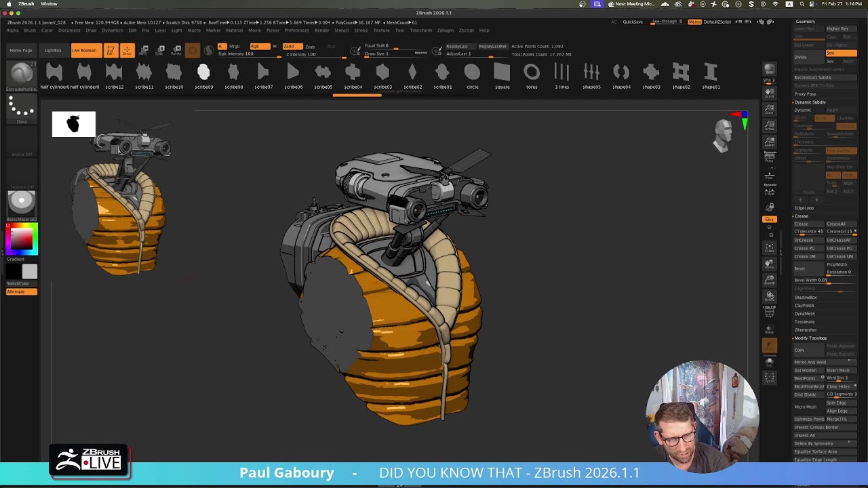Screen dimensions: 868x488
Task: Pick the scribe02 diamond profile
Action: coord(412,75)
